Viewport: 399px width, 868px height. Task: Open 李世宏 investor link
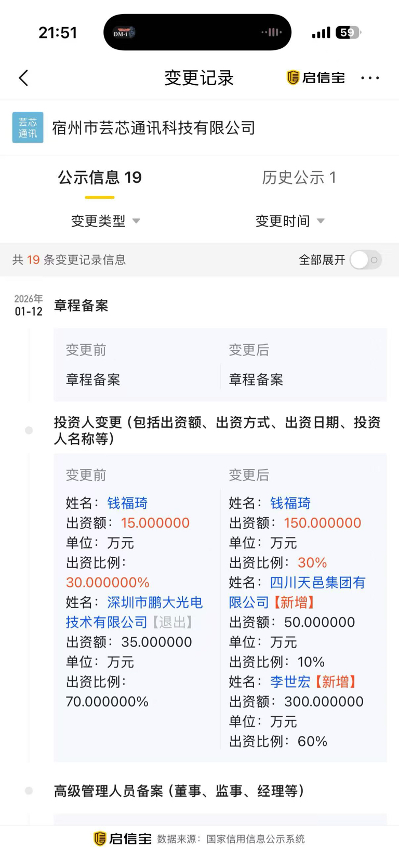tap(290, 682)
